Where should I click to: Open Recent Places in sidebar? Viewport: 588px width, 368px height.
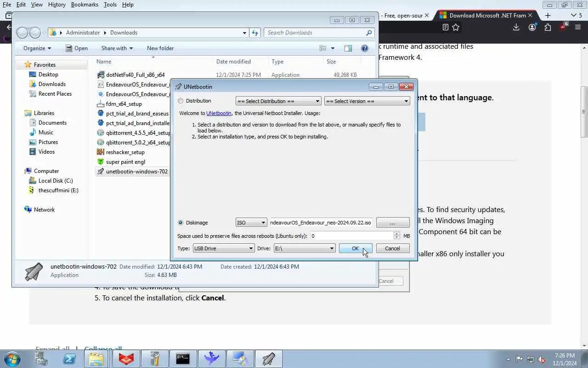pos(55,94)
